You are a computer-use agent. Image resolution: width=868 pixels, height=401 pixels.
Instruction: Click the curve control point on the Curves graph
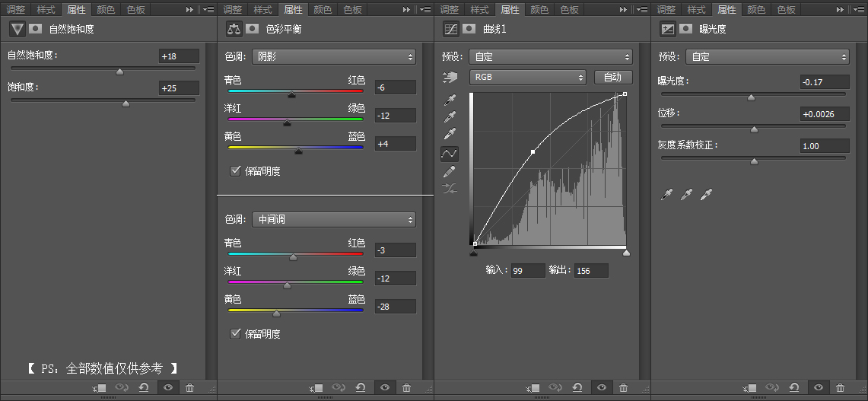[x=533, y=151]
